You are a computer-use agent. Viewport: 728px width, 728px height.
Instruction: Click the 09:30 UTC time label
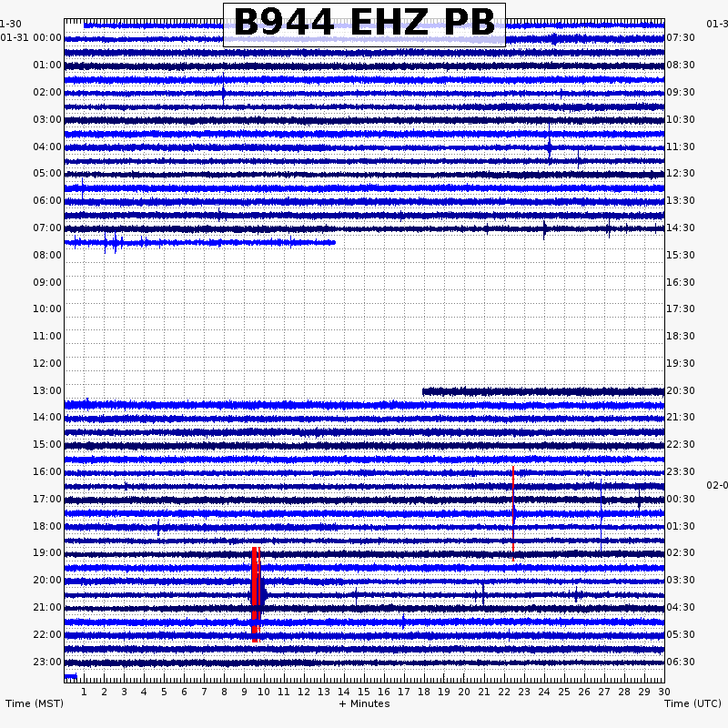pyautogui.click(x=681, y=92)
